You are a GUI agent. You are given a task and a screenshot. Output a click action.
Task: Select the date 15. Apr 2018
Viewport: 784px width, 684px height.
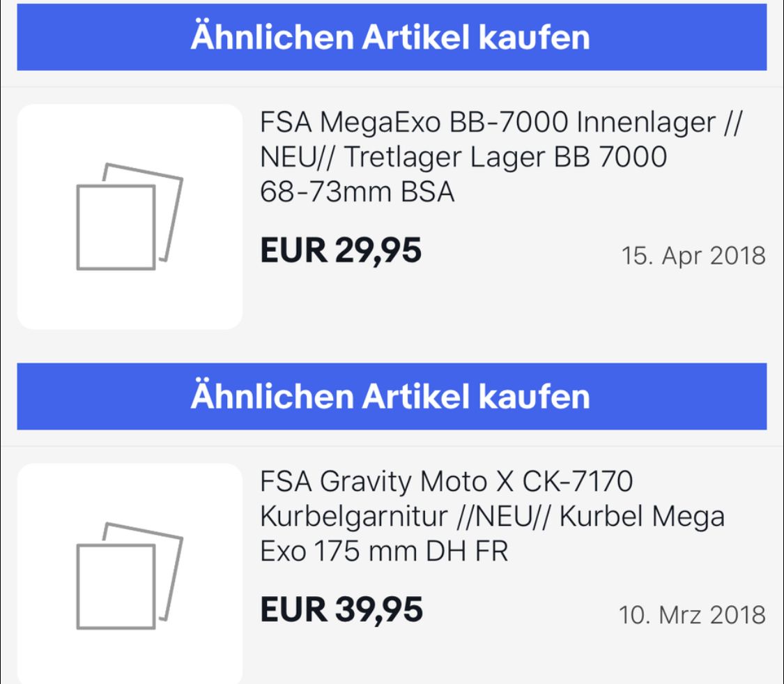(693, 256)
